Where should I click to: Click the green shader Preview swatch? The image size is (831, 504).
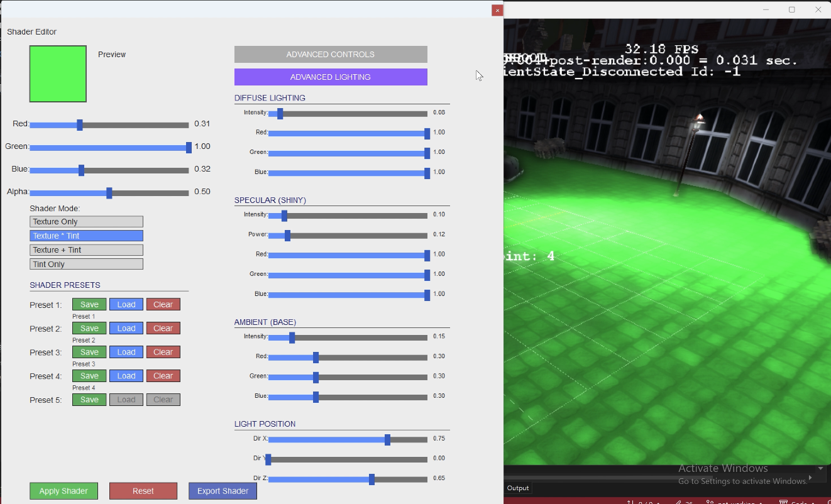coord(58,74)
